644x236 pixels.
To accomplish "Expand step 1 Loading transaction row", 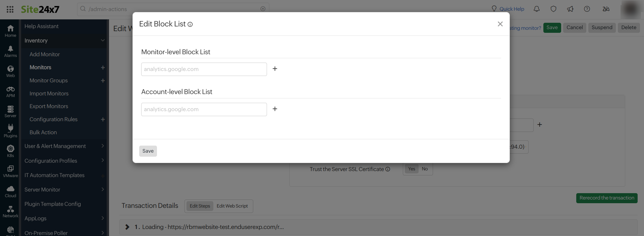I will tap(127, 227).
